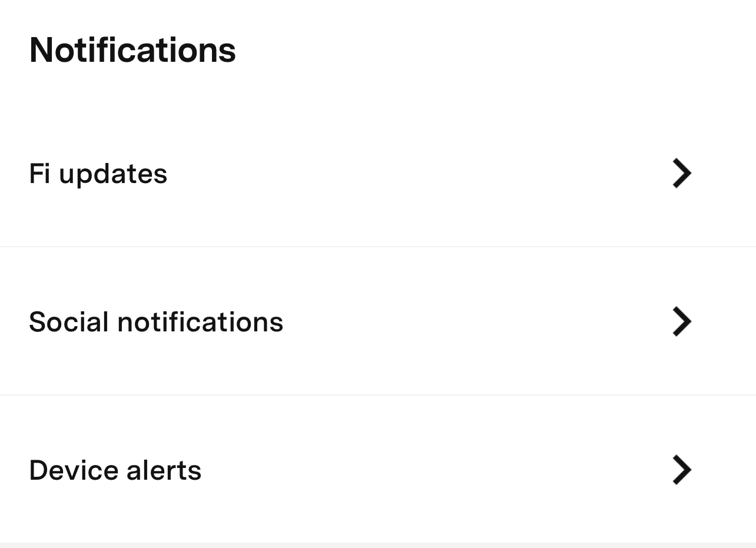756x548 pixels.
Task: Tap the arrow icon beside Device alerts text
Action: [x=681, y=470]
